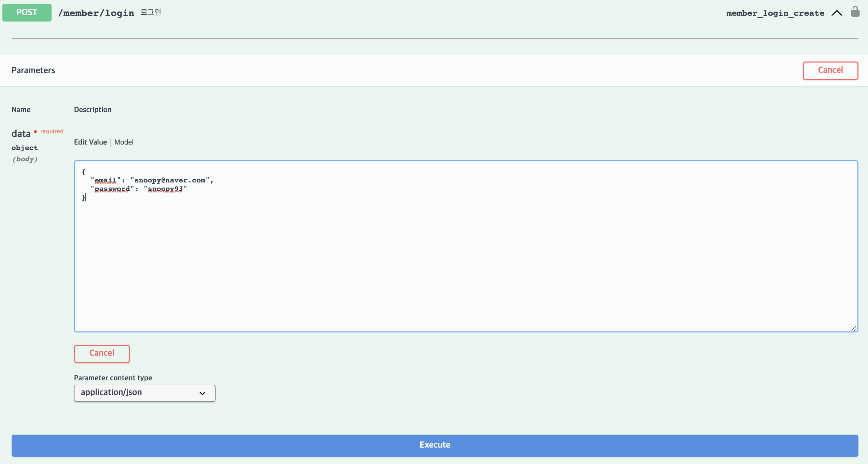Click the data parameter name label

[21, 134]
